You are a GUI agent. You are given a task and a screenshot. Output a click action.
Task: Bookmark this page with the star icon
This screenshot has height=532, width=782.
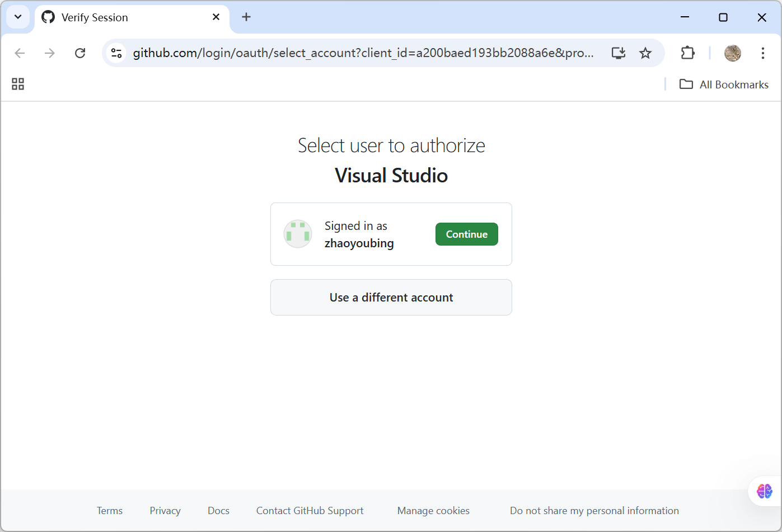pos(645,53)
